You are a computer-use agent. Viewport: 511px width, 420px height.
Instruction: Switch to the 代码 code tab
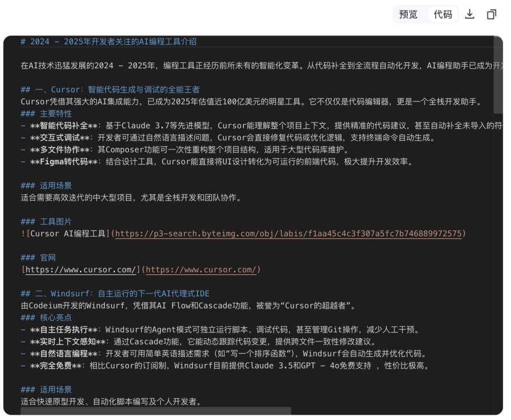point(443,15)
